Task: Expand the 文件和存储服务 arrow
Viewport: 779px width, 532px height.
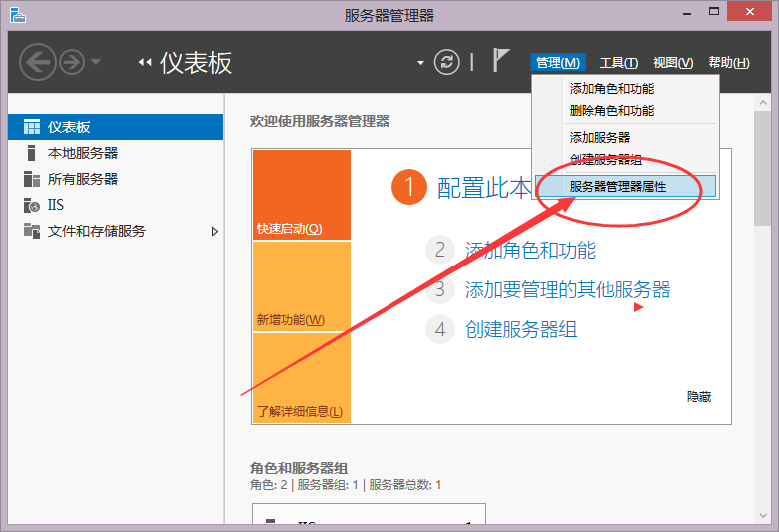Action: 214,231
